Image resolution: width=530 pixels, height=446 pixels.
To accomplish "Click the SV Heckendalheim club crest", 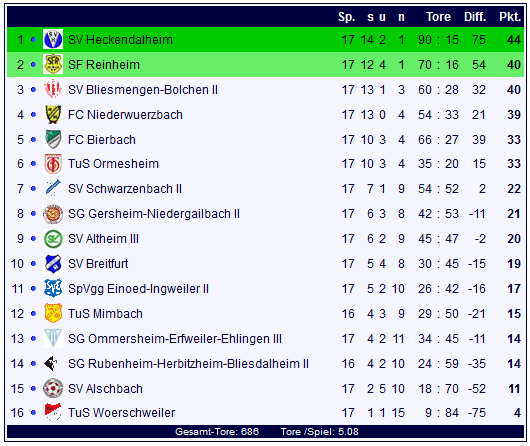I will pos(53,40).
